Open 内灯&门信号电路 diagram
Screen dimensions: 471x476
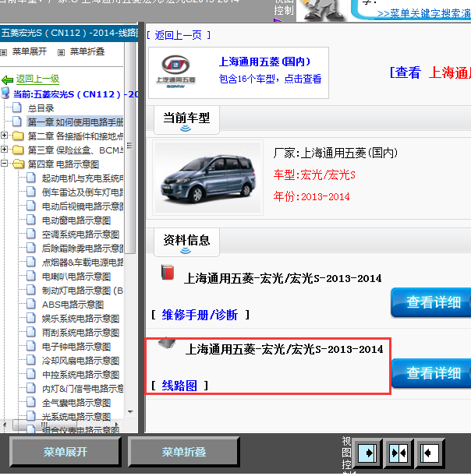pyautogui.click(x=83, y=389)
